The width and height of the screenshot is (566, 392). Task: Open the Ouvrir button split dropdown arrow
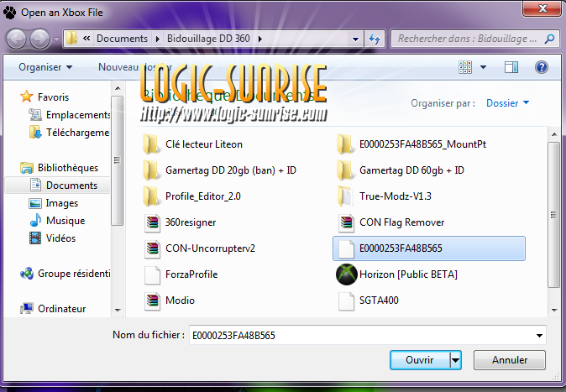pyautogui.click(x=456, y=360)
